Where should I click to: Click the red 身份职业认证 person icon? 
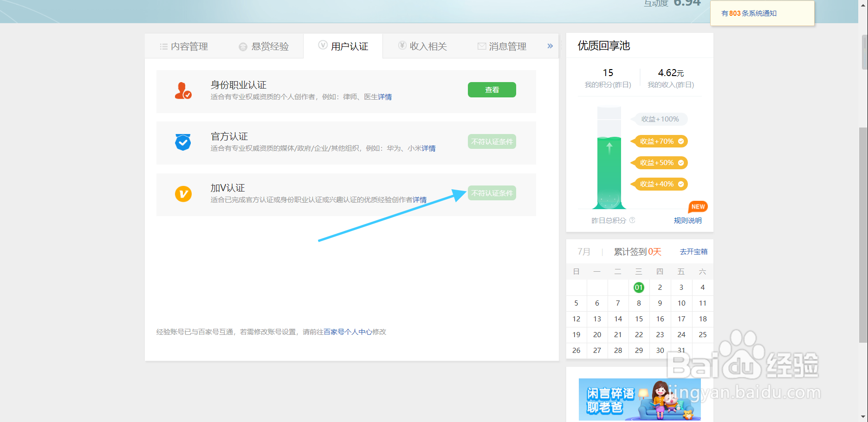183,91
